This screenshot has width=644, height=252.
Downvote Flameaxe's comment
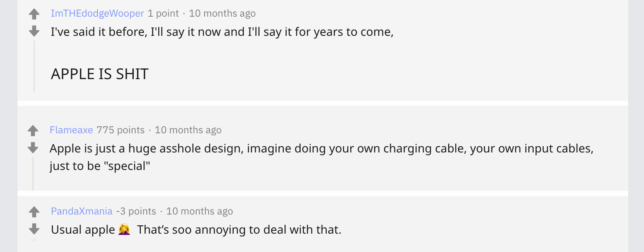(x=33, y=147)
